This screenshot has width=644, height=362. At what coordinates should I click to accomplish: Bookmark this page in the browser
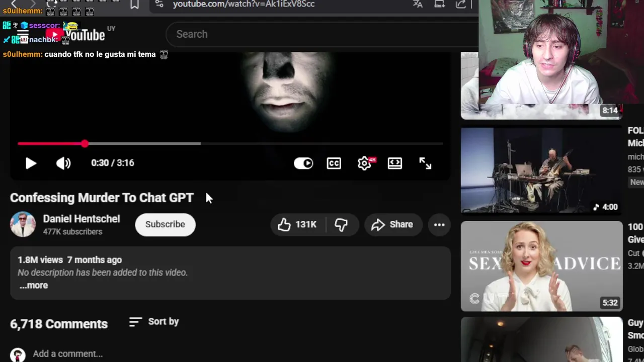[x=134, y=4]
